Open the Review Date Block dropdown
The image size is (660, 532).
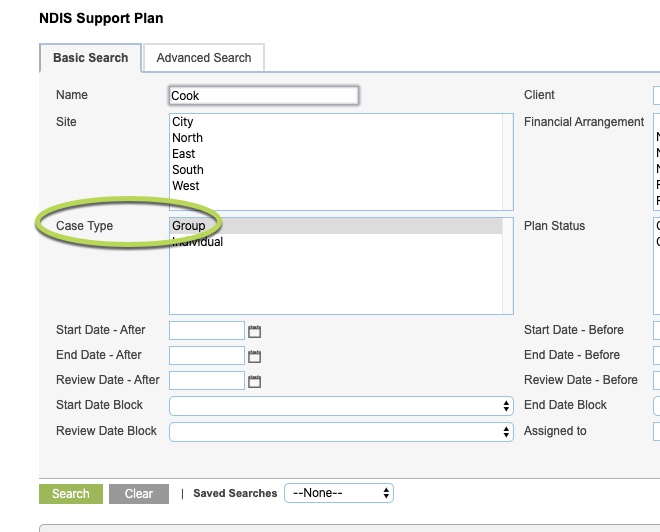341,432
